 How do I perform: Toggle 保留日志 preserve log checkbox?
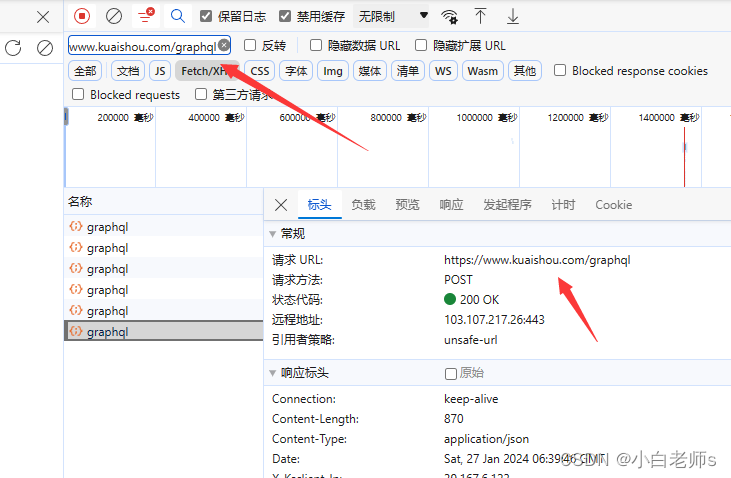(206, 16)
